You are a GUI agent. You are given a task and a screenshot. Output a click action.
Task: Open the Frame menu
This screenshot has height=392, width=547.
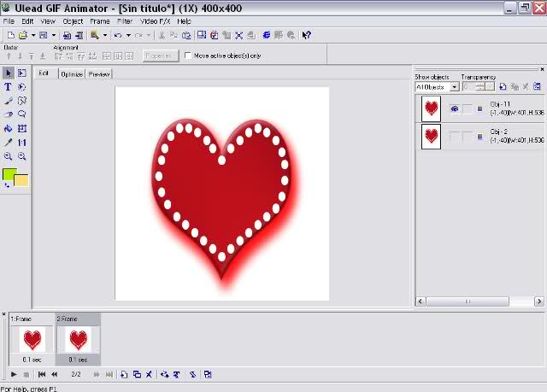pyautogui.click(x=100, y=21)
